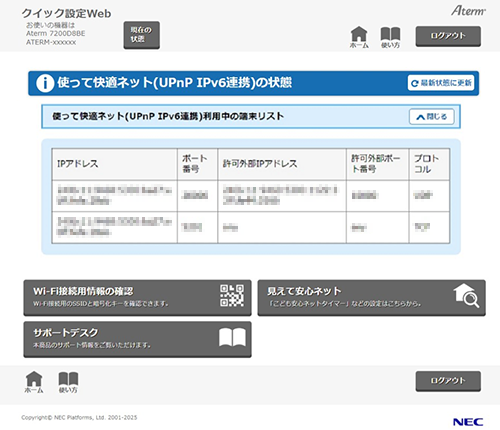Viewport: 500px width, 430px height.
Task: Click the Copyright NEC Platforms text
Action: [x=79, y=417]
